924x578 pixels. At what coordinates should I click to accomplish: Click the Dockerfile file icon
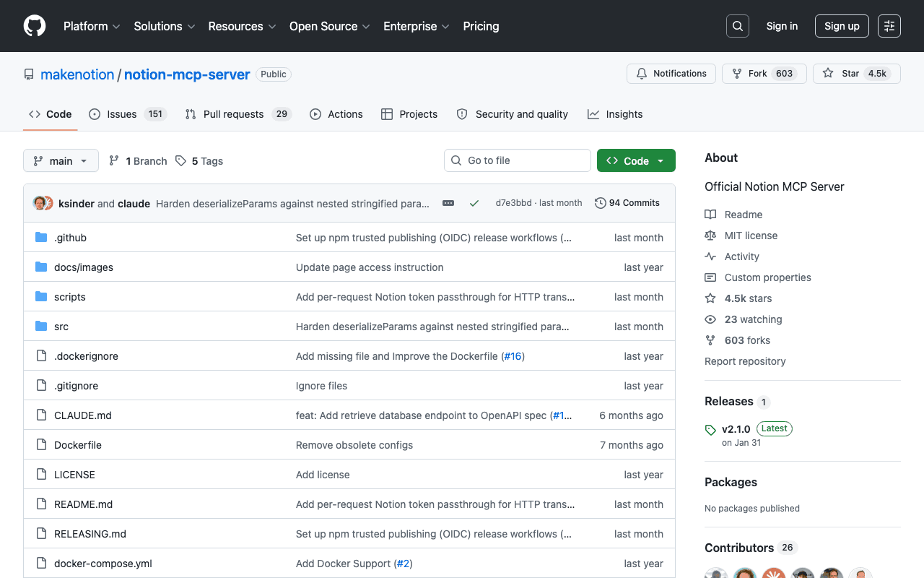tap(41, 445)
